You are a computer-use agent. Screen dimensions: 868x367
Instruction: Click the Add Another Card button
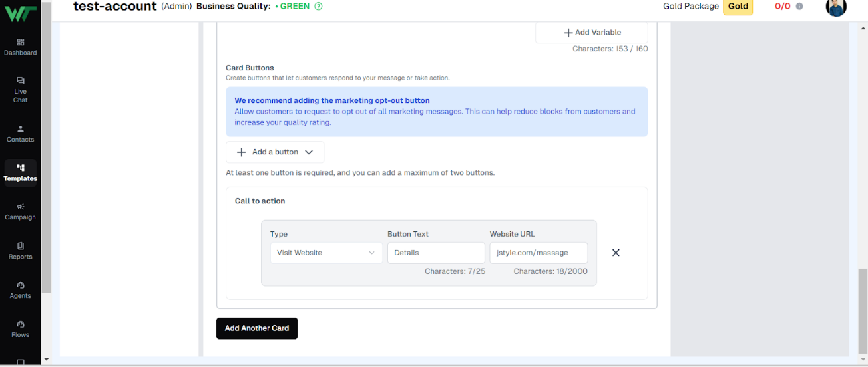[x=257, y=328]
